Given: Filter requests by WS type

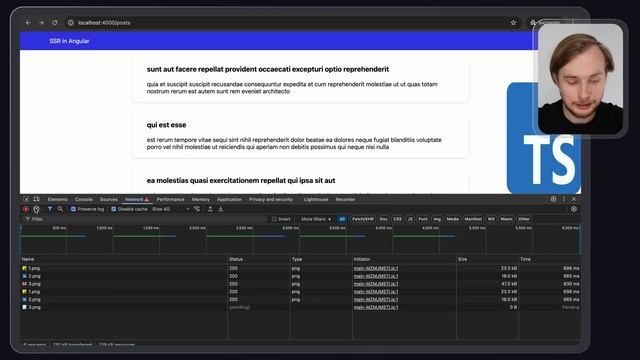Looking at the screenshot, I should click(491, 219).
